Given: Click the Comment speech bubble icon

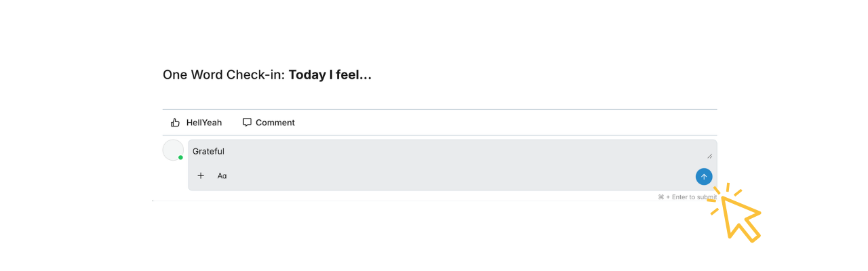Looking at the screenshot, I should tap(247, 123).
